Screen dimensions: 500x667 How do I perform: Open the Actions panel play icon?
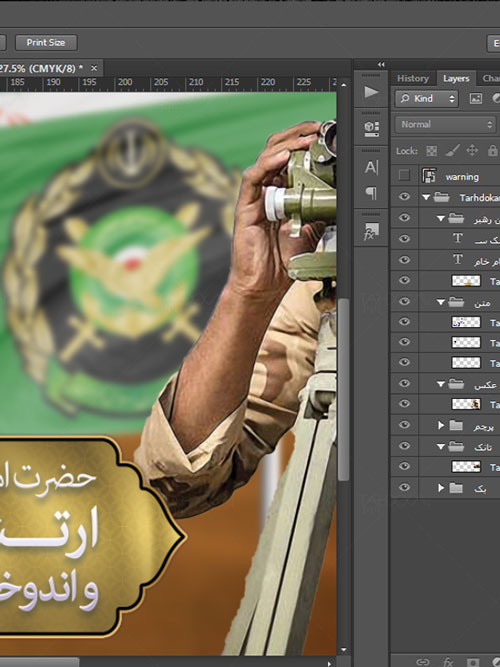pos(371,91)
